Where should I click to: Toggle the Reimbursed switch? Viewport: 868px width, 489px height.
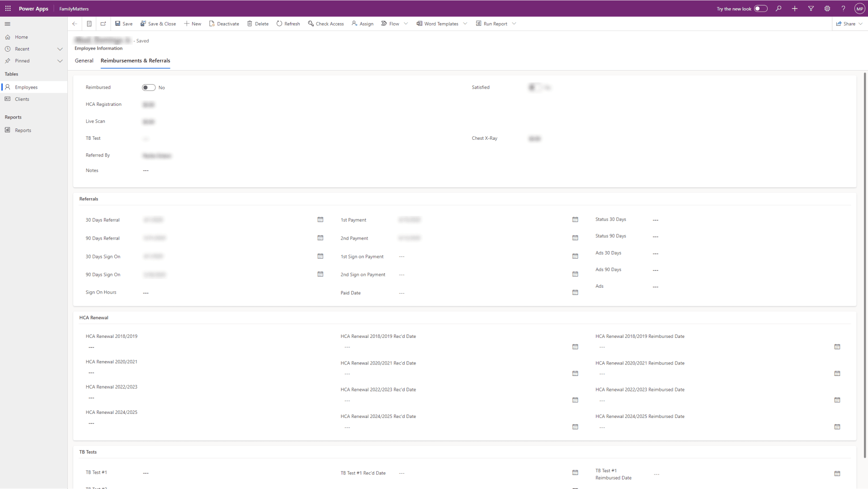pyautogui.click(x=149, y=87)
